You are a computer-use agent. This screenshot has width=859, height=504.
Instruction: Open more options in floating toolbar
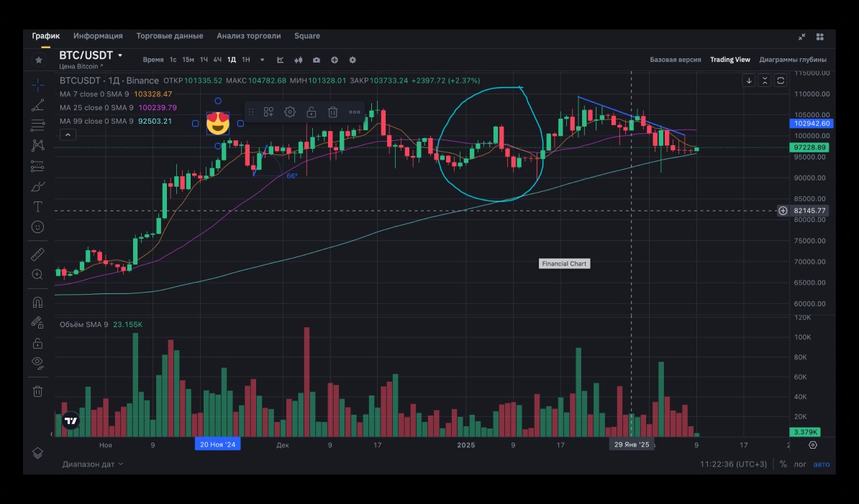point(355,112)
